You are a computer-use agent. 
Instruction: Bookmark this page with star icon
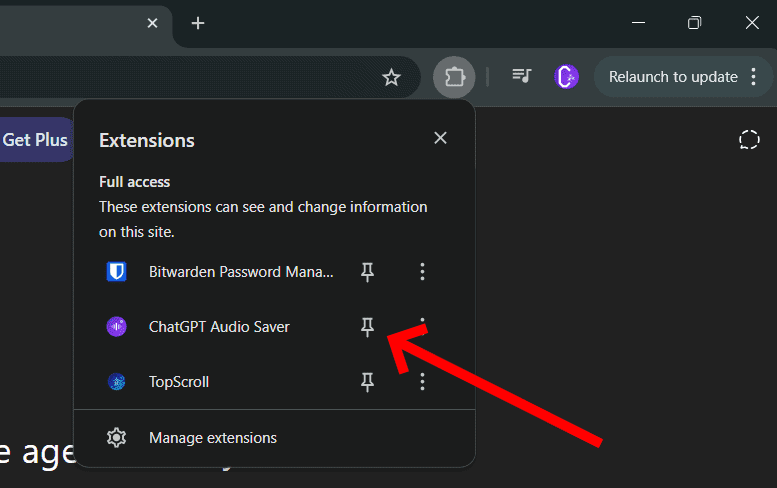(391, 77)
